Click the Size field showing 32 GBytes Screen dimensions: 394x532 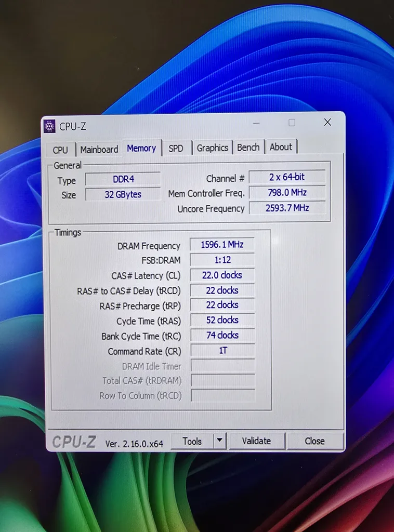pos(123,195)
